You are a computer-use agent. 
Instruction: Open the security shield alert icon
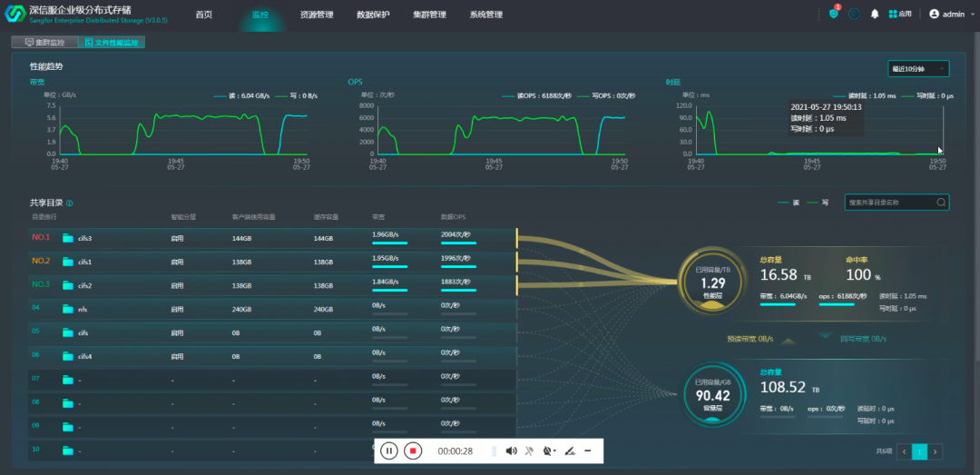[x=834, y=14]
